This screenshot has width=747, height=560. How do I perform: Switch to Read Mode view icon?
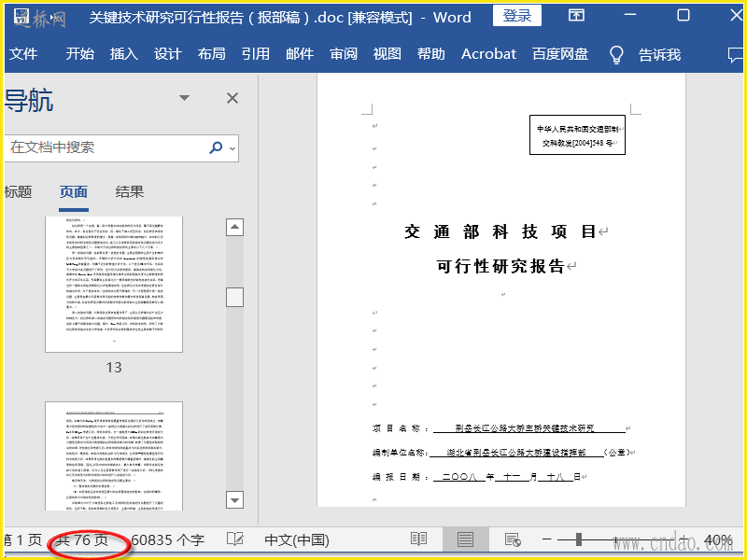(418, 539)
